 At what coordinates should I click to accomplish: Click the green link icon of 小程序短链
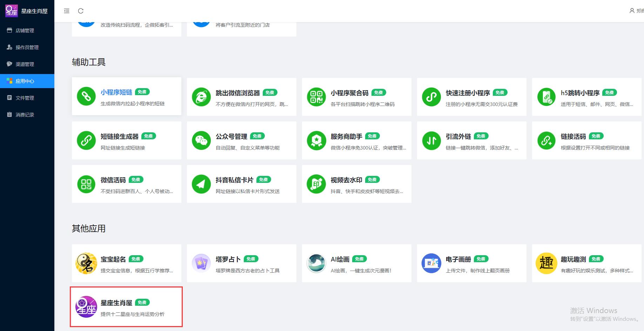pos(86,97)
